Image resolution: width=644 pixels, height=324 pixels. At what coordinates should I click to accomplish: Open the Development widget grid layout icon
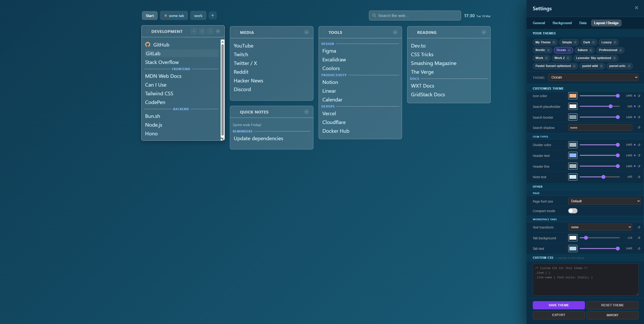(x=202, y=31)
